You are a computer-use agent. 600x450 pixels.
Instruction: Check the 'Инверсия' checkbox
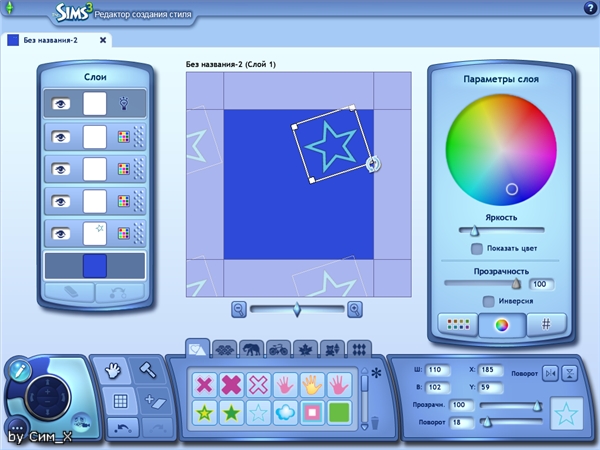488,301
